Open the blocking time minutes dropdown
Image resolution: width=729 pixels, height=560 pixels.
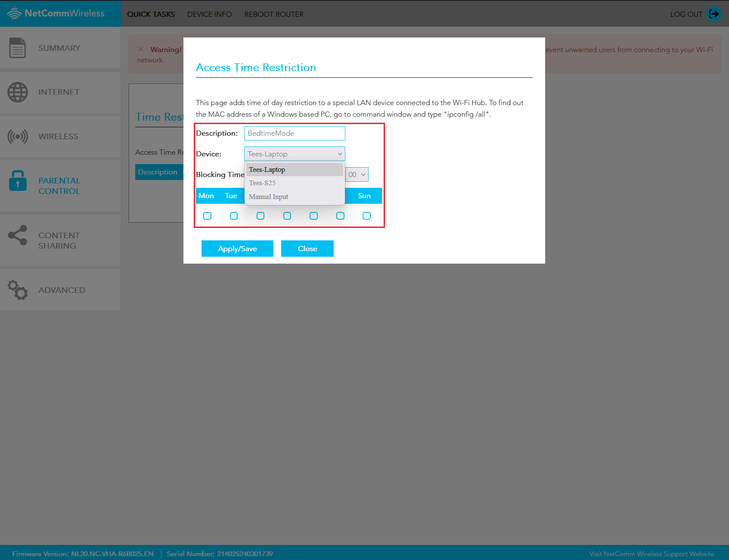coord(357,174)
